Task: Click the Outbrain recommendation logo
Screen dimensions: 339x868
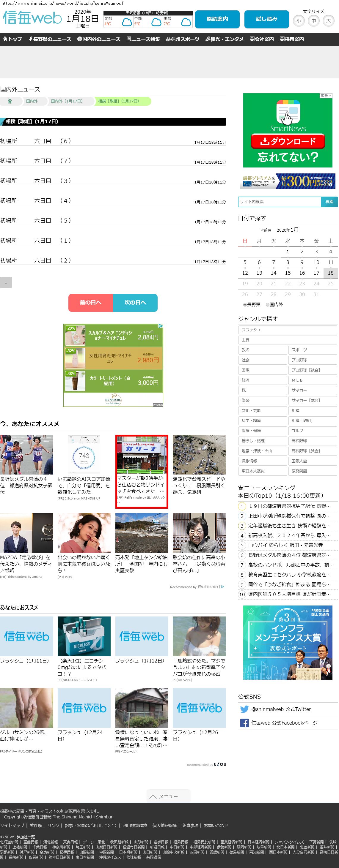Action: coord(208,587)
